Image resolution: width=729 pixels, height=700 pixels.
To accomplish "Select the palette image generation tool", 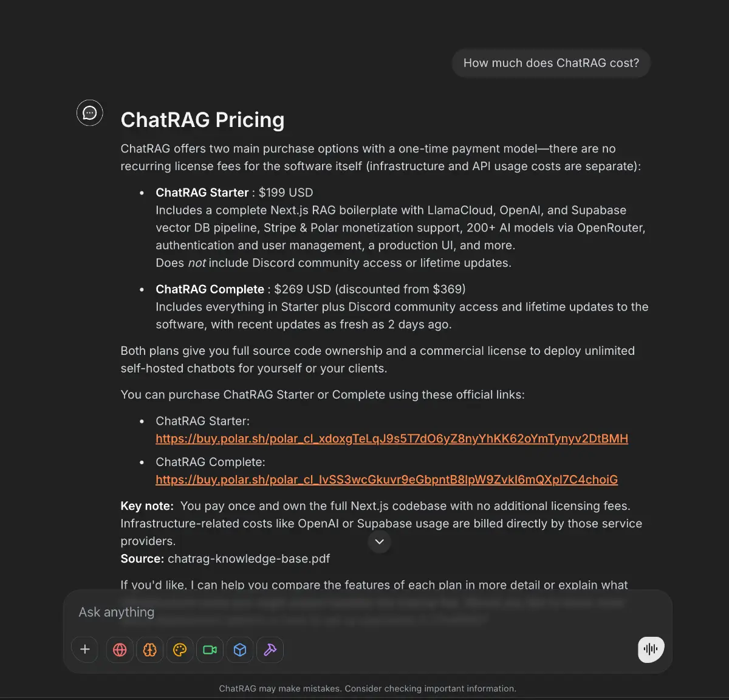I will click(180, 650).
